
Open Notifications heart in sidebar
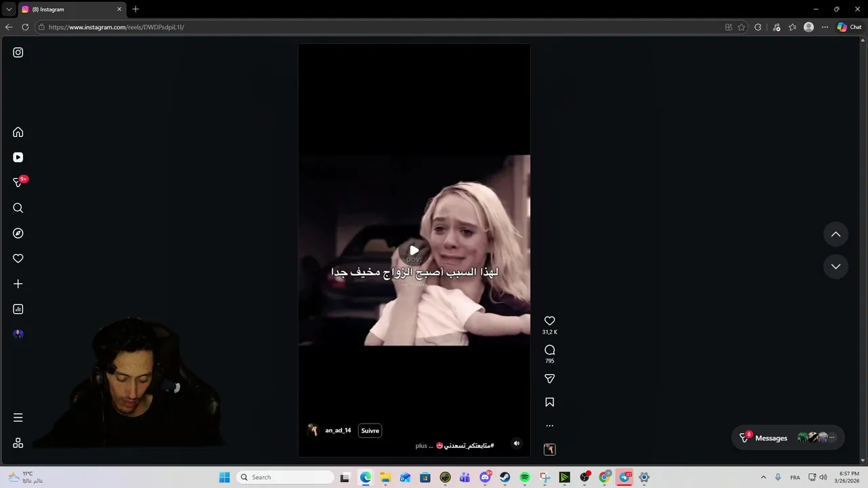pyautogui.click(x=18, y=258)
